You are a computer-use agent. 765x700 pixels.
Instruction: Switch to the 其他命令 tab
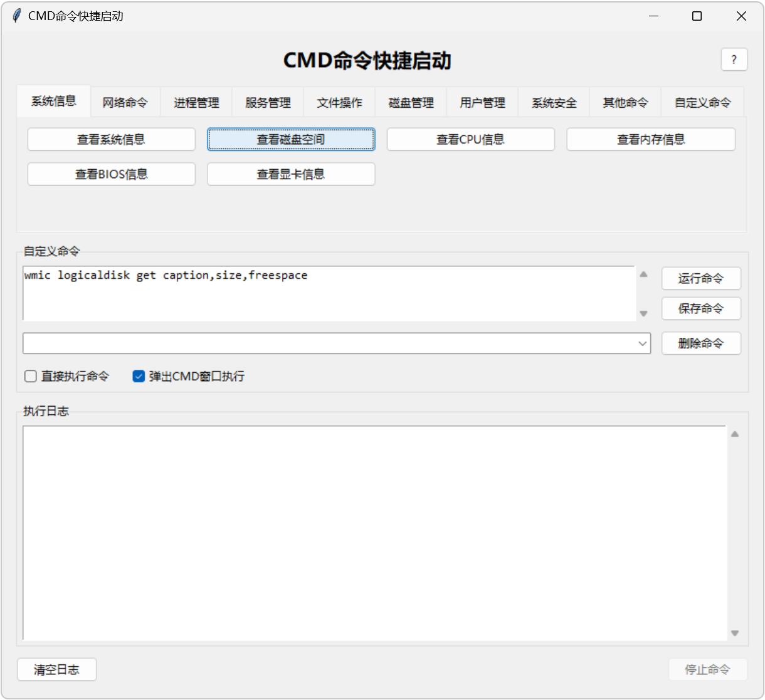click(x=626, y=103)
